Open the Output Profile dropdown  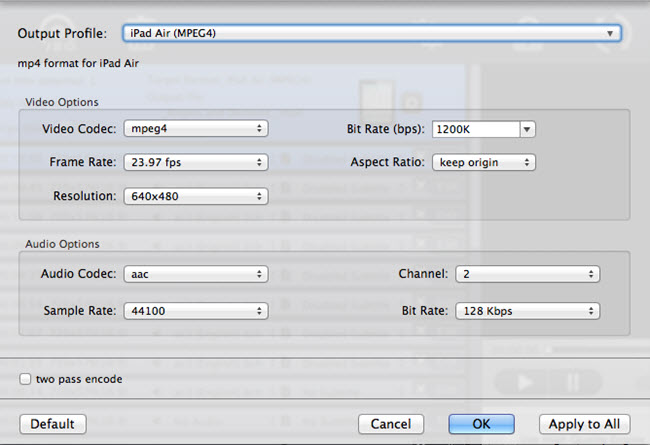[x=372, y=33]
